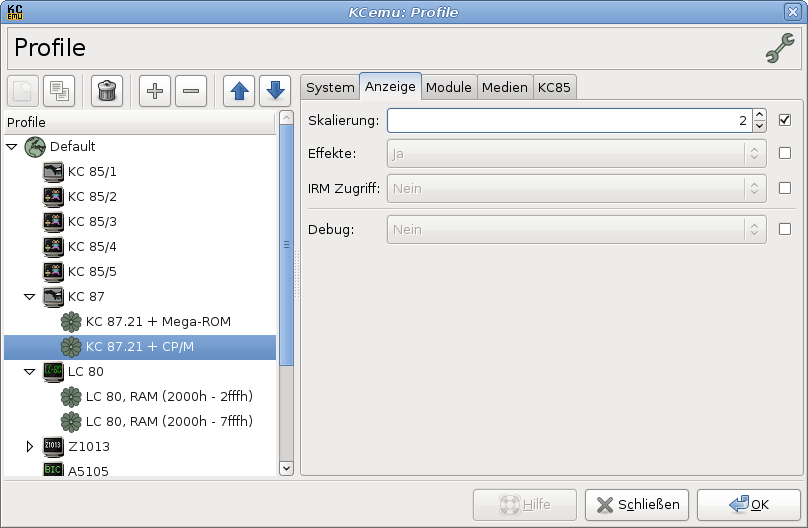Viewport: 808px width, 528px height.
Task: Increase Skalierung with up stepper arrow
Action: pos(759,114)
